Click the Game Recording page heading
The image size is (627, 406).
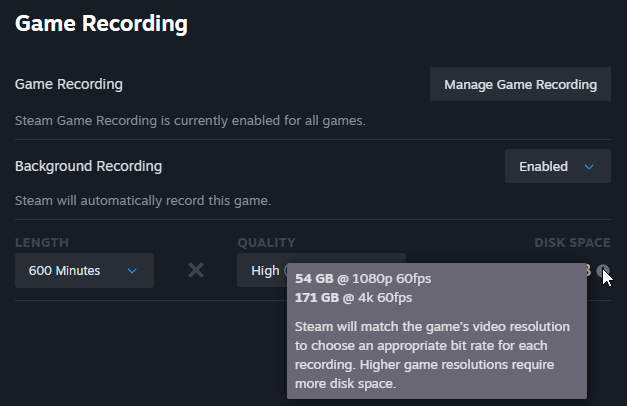pos(101,23)
